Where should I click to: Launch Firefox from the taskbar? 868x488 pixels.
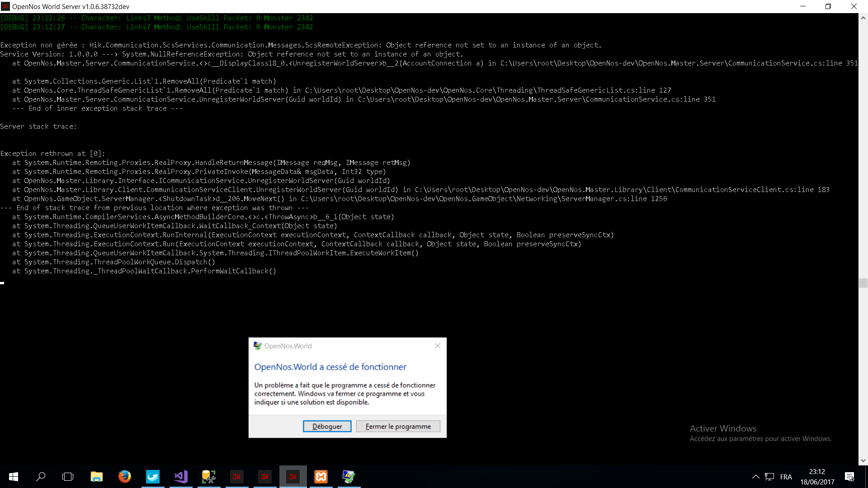(x=124, y=477)
